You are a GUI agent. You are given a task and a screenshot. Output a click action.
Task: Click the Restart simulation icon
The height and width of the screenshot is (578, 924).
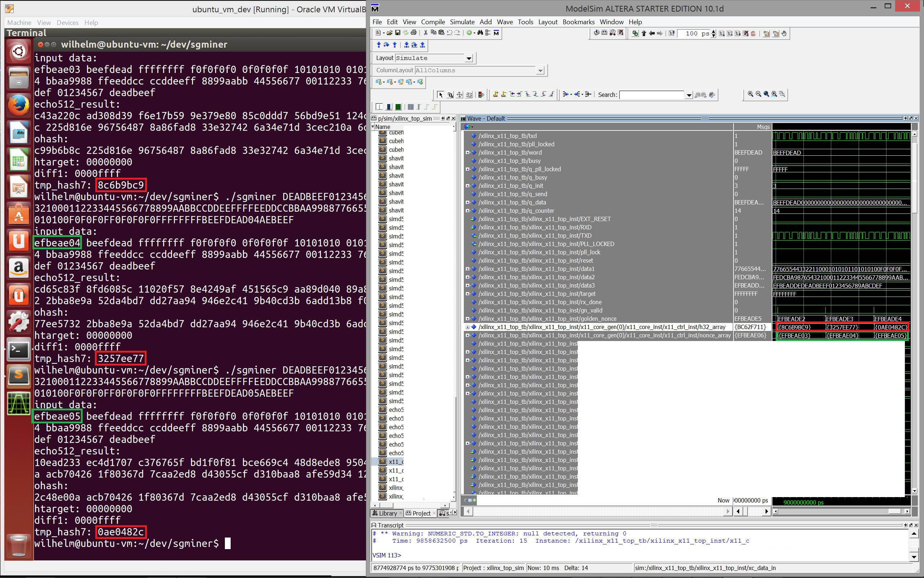[x=672, y=33]
